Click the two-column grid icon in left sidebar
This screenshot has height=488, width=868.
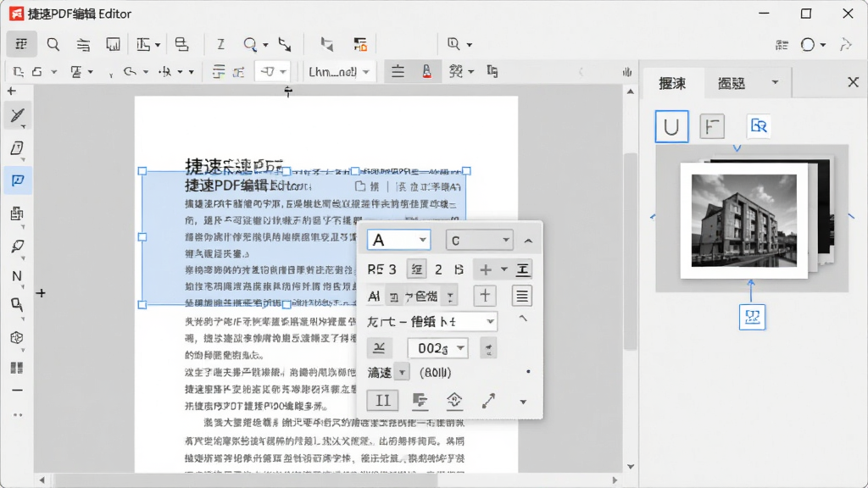pyautogui.click(x=17, y=368)
